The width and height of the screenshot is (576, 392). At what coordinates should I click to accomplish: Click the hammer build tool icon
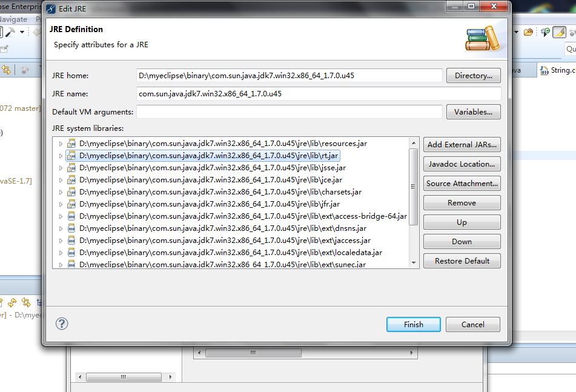tap(11, 32)
